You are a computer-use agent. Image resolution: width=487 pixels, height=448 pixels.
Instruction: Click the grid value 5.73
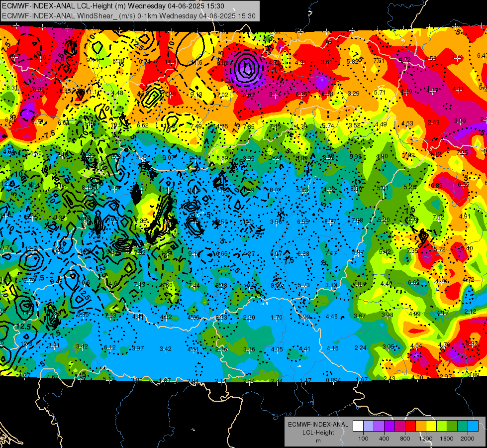click(x=304, y=285)
